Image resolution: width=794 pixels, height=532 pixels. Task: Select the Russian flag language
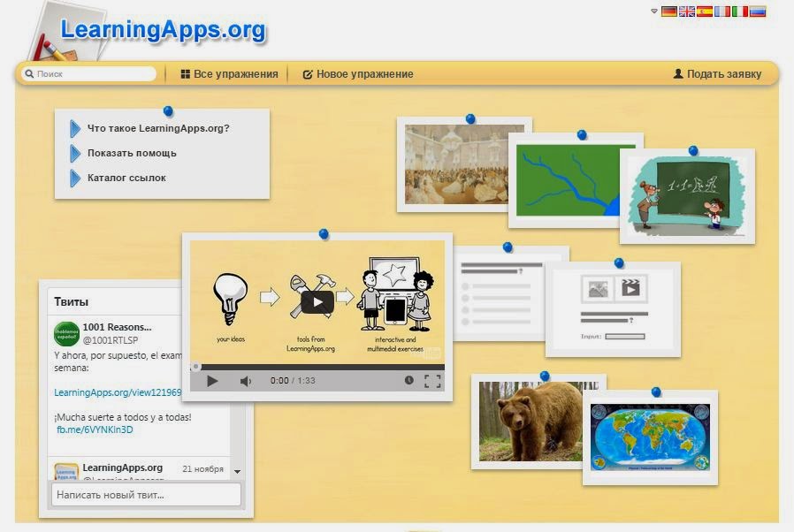coord(758,11)
